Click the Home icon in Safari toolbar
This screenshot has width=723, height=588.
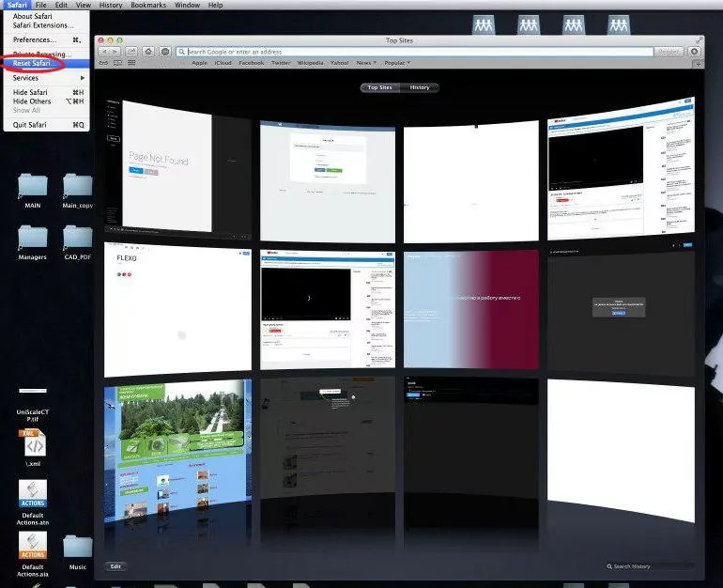[148, 52]
